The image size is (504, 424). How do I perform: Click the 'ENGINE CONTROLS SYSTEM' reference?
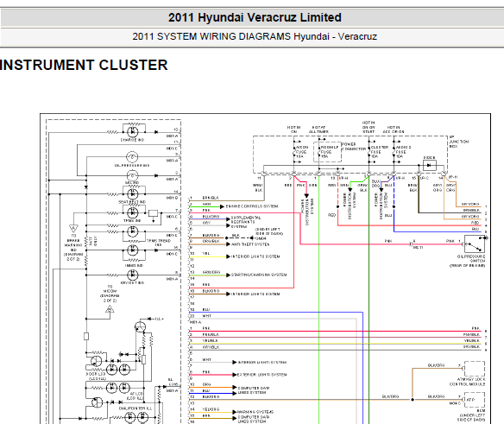coord(252,206)
